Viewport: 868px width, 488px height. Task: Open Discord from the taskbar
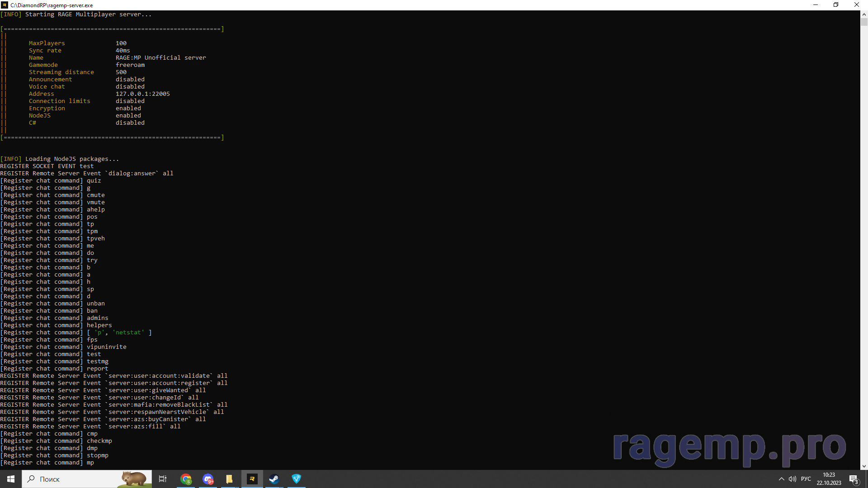(x=208, y=479)
